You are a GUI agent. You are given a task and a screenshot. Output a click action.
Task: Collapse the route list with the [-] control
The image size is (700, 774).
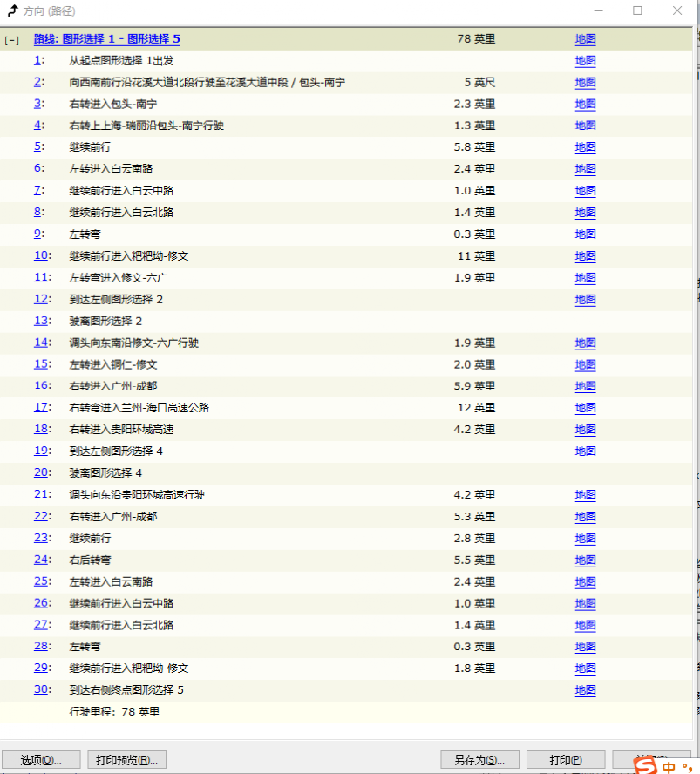[x=11, y=39]
